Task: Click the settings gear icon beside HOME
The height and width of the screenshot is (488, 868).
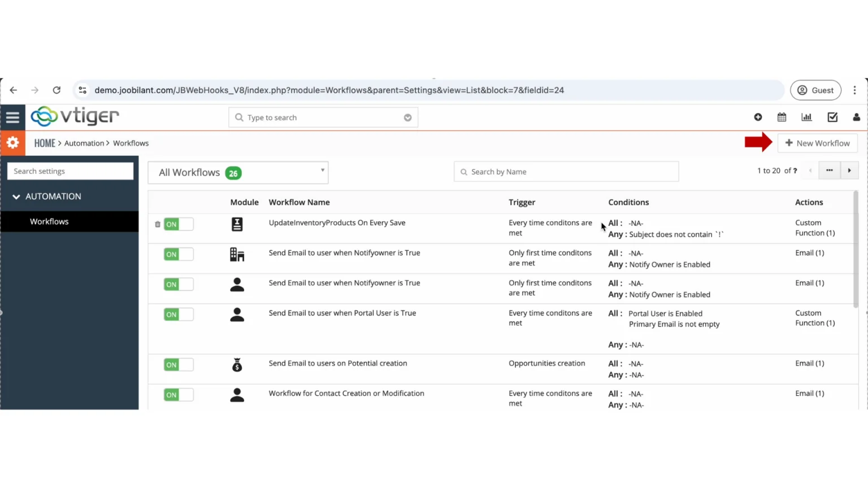Action: click(12, 143)
